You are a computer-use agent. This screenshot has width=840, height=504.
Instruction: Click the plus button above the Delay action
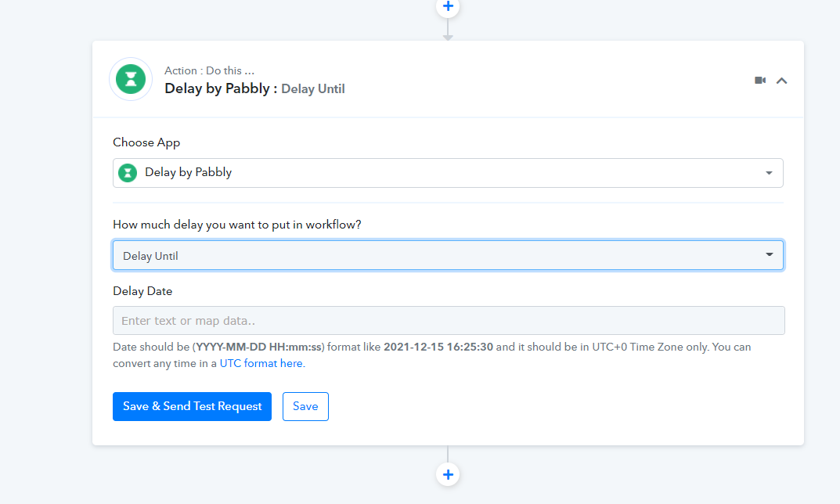click(448, 6)
